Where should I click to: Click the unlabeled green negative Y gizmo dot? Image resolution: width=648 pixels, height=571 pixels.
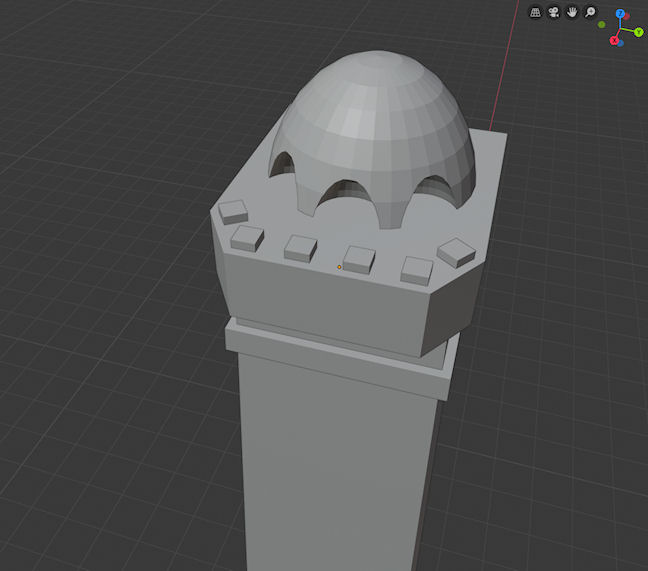(x=602, y=23)
